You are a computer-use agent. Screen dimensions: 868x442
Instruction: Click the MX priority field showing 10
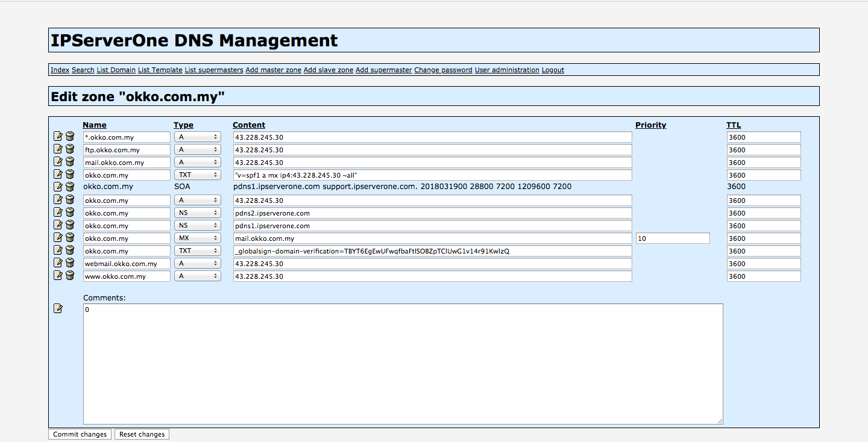(x=672, y=238)
